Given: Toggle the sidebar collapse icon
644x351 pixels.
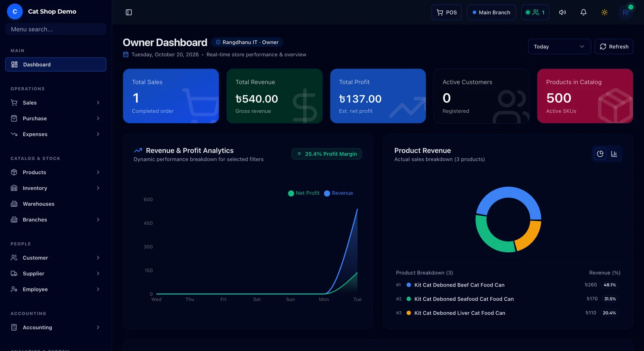Looking at the screenshot, I should pyautogui.click(x=129, y=12).
